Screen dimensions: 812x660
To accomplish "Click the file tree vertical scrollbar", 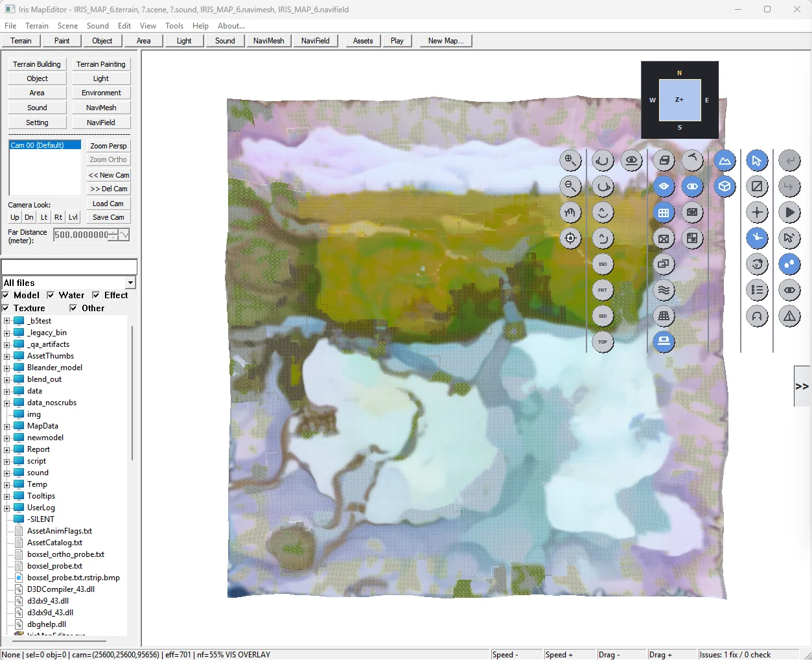I will [132, 392].
